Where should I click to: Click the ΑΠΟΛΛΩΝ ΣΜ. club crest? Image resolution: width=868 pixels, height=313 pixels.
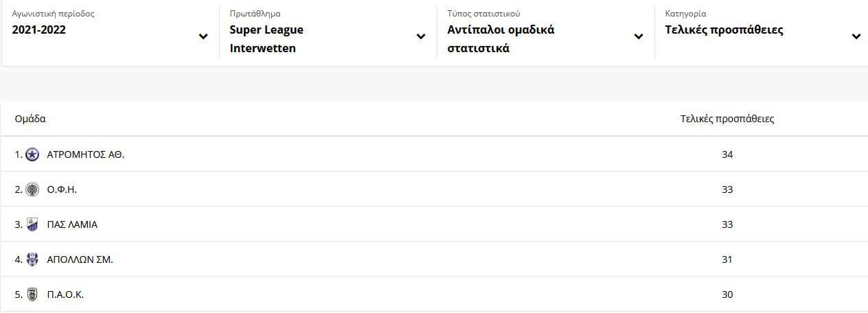coord(32,260)
